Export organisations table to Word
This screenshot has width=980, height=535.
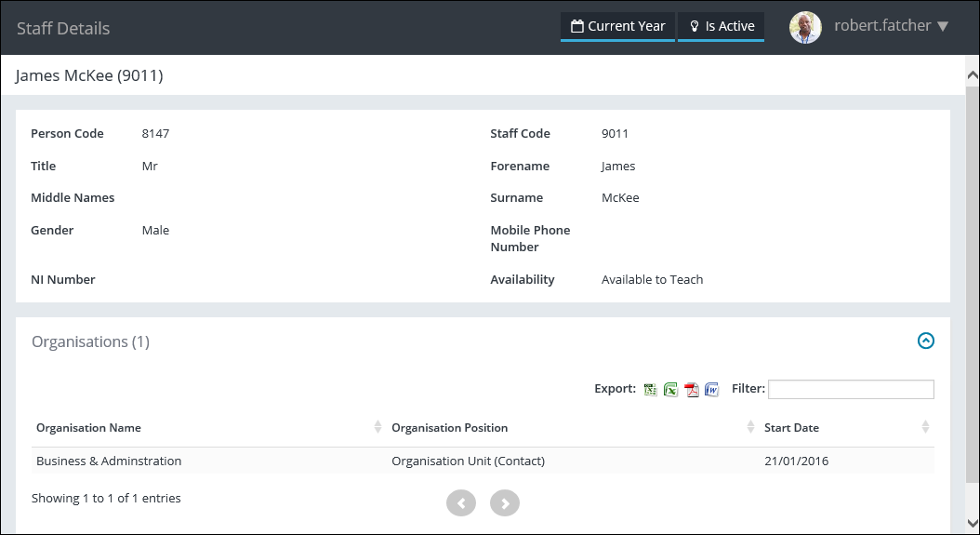point(712,390)
